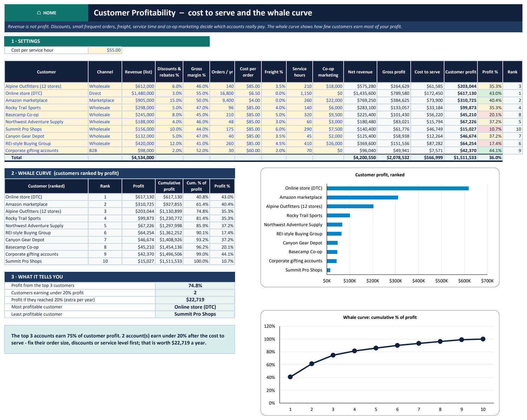Select the '3 · WHAT IT TELLS YOU' header

(120, 277)
